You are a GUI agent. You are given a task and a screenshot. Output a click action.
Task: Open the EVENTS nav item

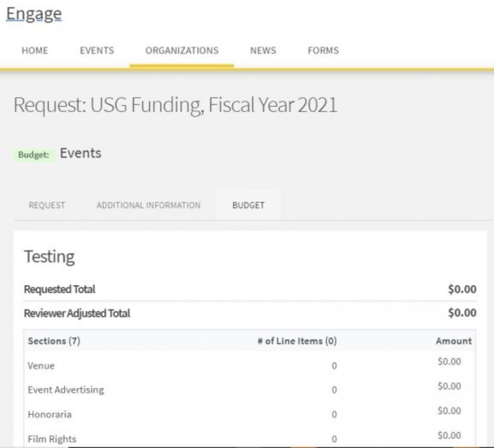pos(97,51)
